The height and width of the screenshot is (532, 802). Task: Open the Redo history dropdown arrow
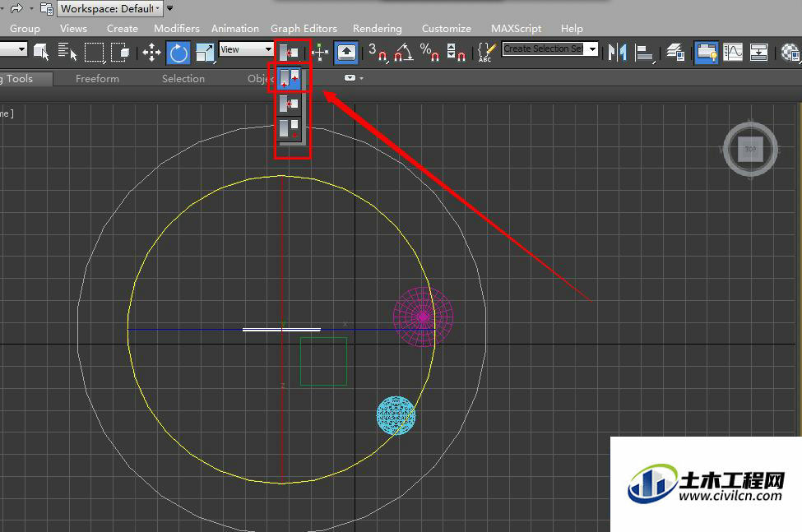[31, 9]
